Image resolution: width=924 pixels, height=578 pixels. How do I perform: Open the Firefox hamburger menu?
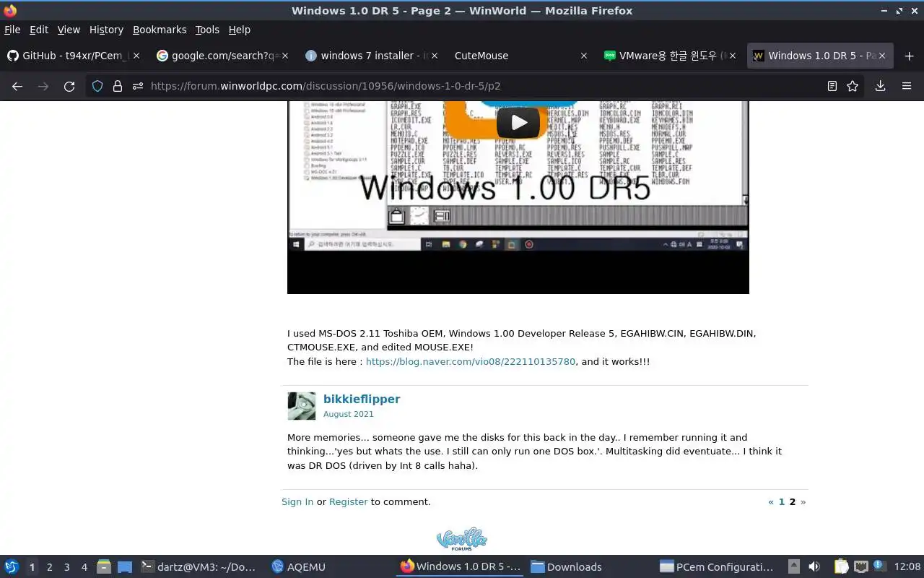[x=907, y=86]
